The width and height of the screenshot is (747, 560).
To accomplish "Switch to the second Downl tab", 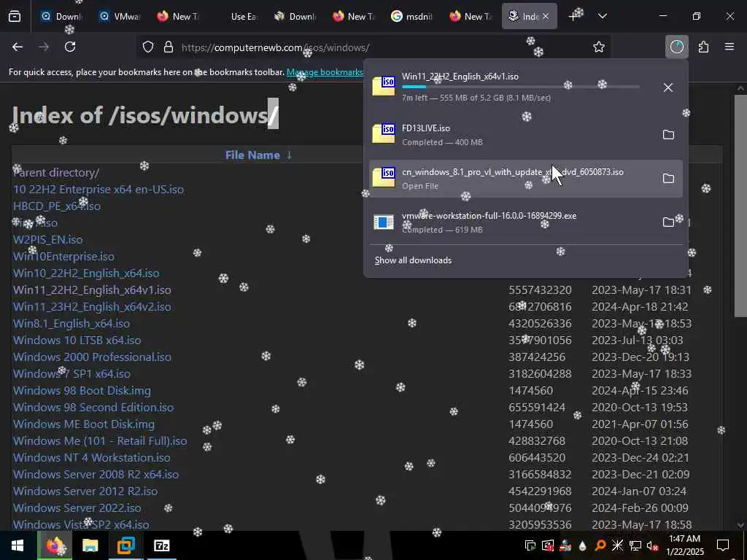I will tap(295, 16).
